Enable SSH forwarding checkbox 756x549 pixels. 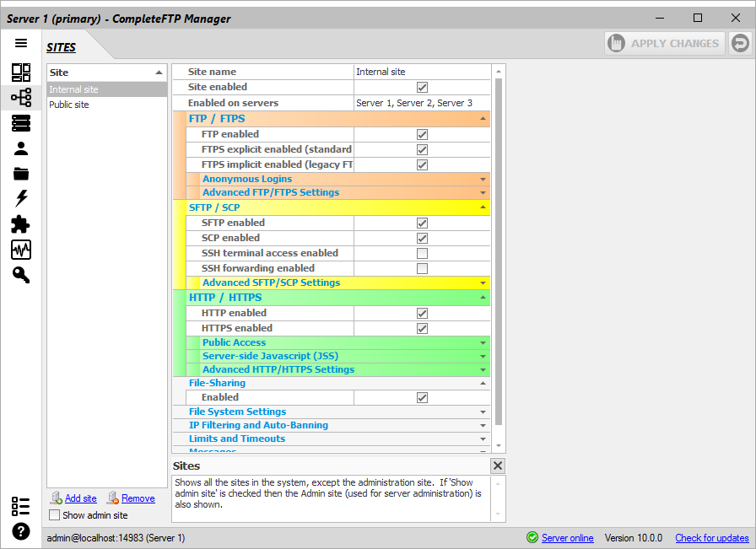[x=422, y=268]
